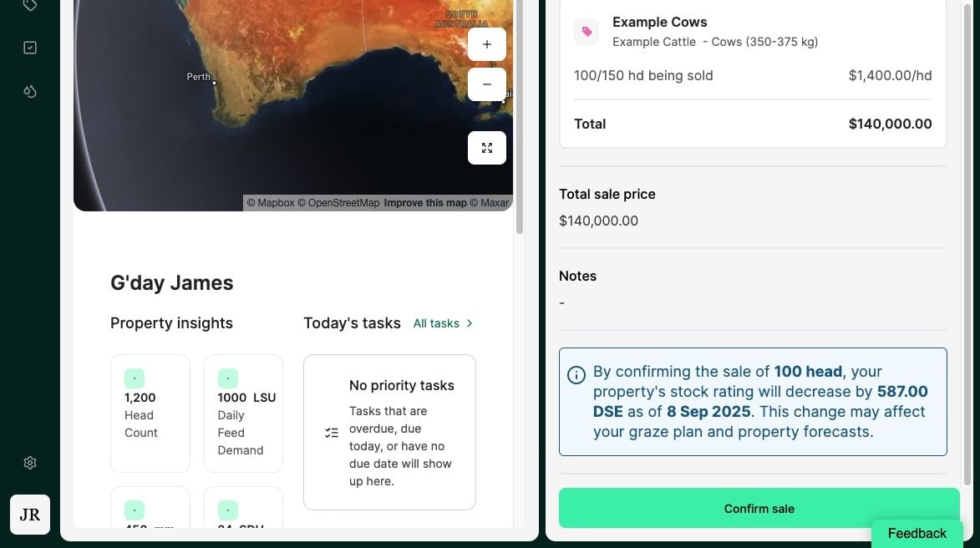Open the Feedback button
The height and width of the screenshot is (548, 980).
[x=917, y=533]
